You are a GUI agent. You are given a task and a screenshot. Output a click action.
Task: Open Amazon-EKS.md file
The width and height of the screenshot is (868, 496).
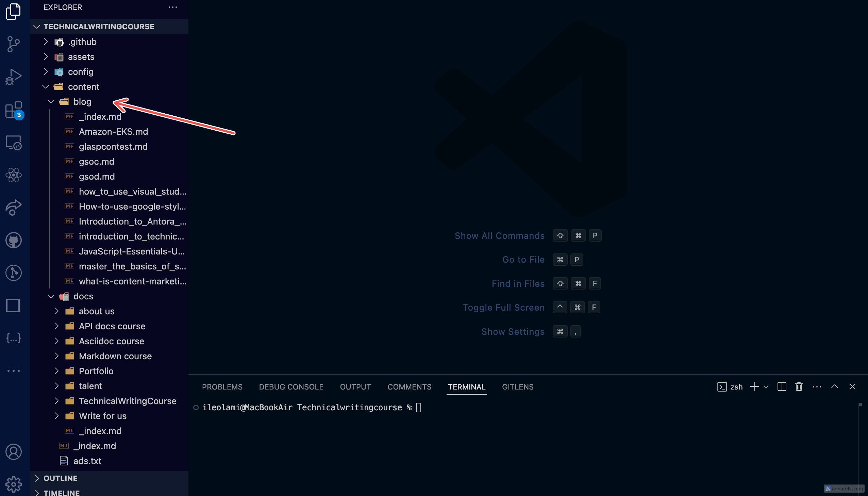(109, 132)
